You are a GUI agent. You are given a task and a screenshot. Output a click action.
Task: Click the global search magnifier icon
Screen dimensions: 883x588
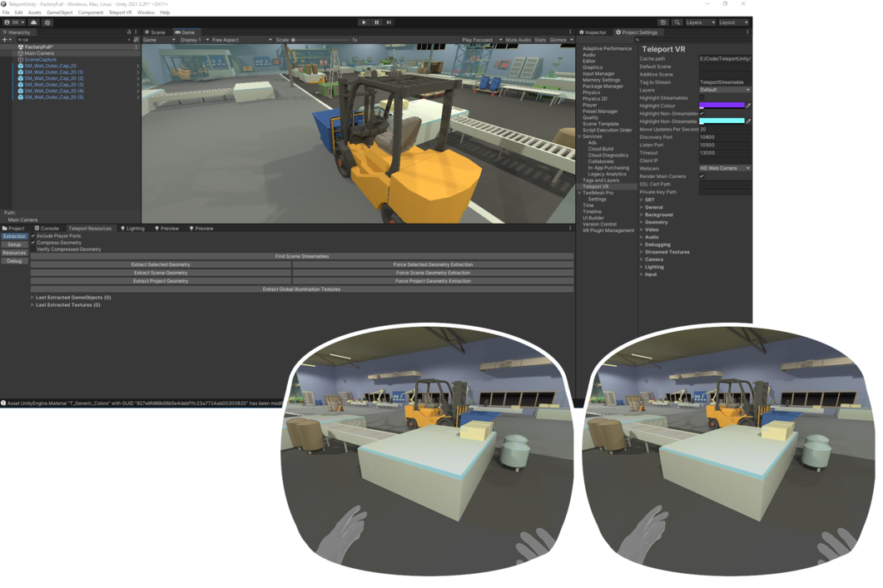pyautogui.click(x=677, y=22)
